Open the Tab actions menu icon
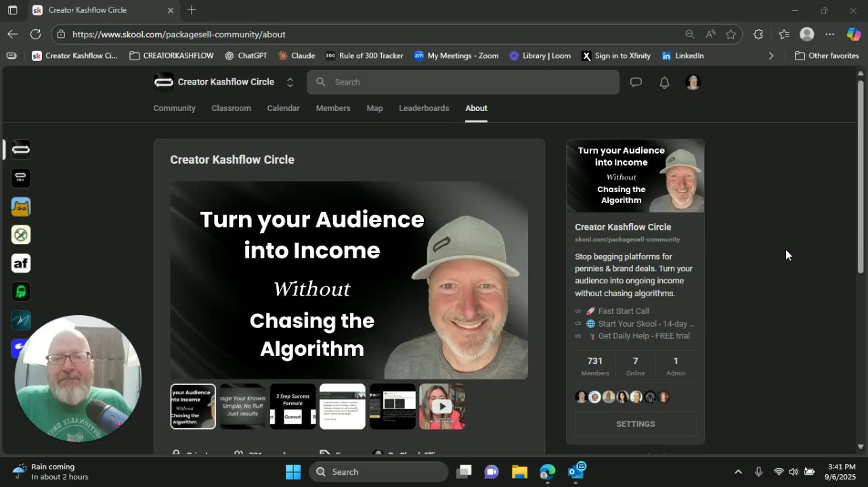 click(12, 10)
